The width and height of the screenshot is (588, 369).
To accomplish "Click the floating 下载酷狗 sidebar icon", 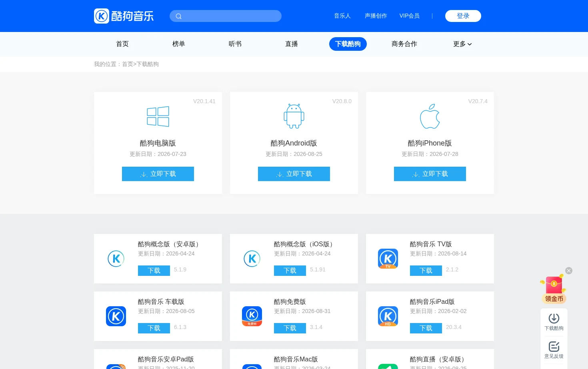I will point(554,322).
